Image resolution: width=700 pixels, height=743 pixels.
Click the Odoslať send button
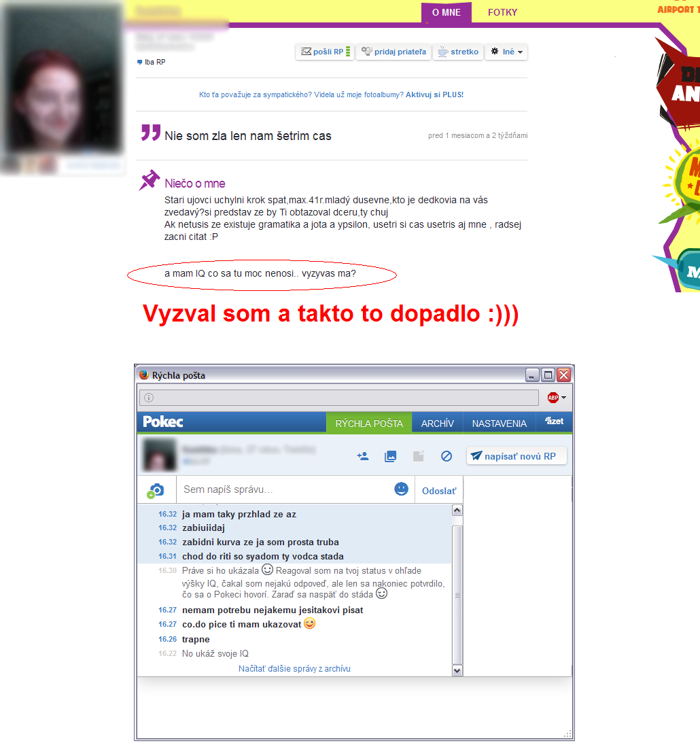point(439,491)
